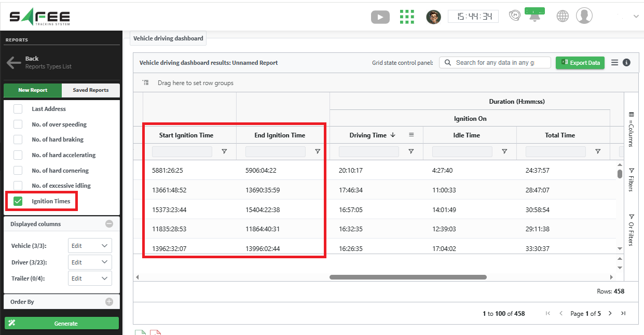Click the Driving Time column menu icon
Image resolution: width=644 pixels, height=335 pixels.
(x=412, y=135)
